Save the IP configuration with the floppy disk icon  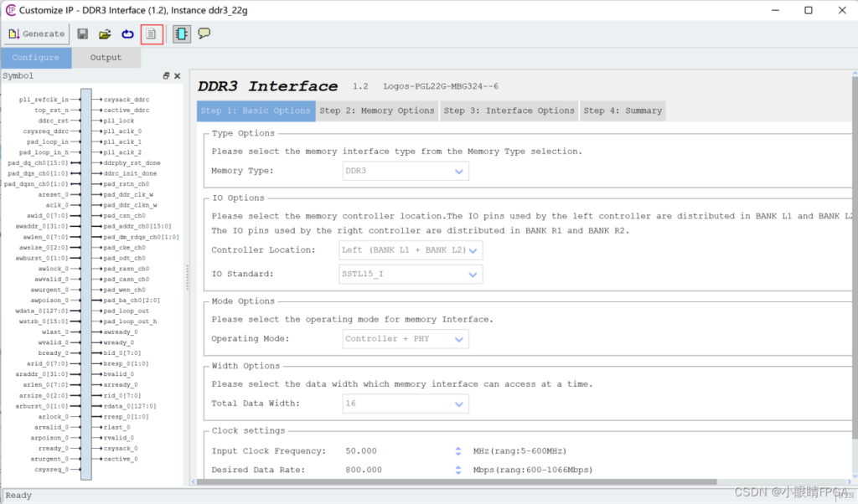pyautogui.click(x=83, y=34)
